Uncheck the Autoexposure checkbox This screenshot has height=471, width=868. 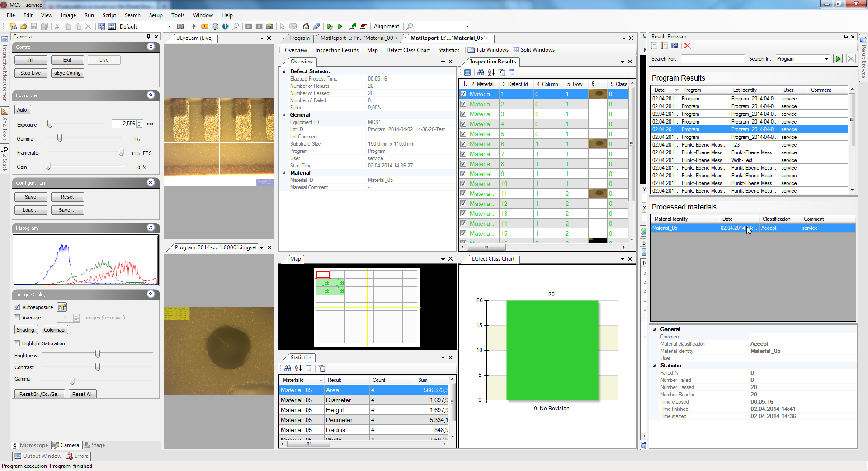[17, 307]
